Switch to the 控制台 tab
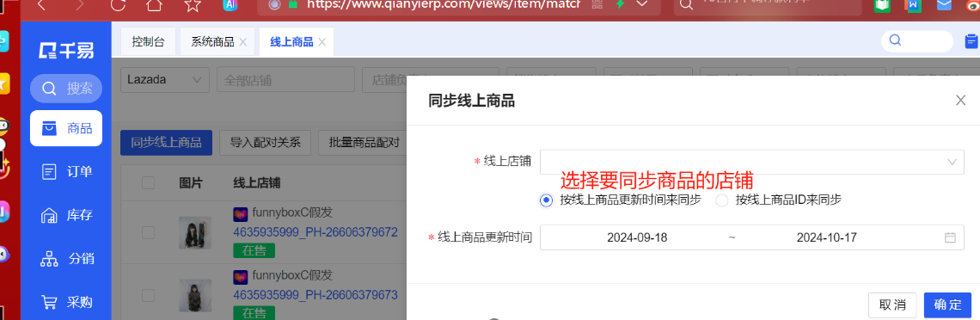Viewport: 980px width, 320px height. 148,42
